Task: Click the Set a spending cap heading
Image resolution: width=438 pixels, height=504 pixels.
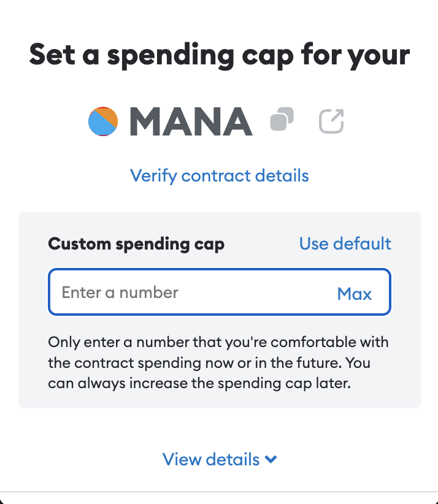Action: coord(219,55)
